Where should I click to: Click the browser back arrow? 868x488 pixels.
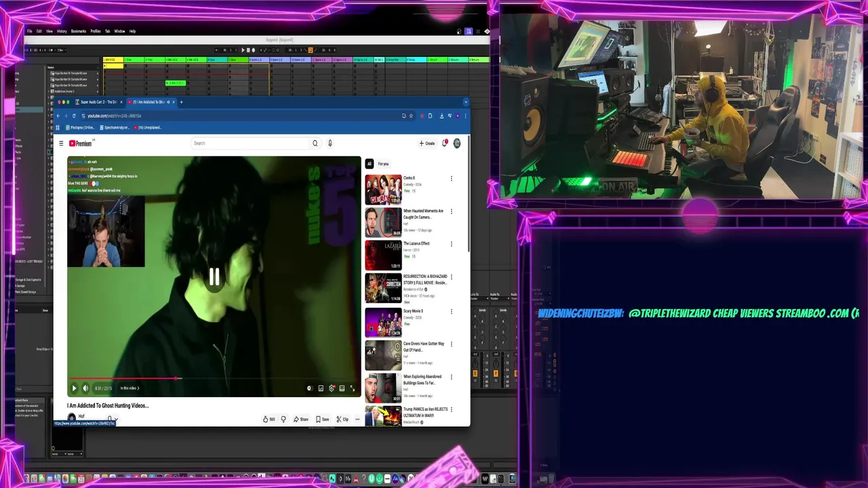point(58,116)
